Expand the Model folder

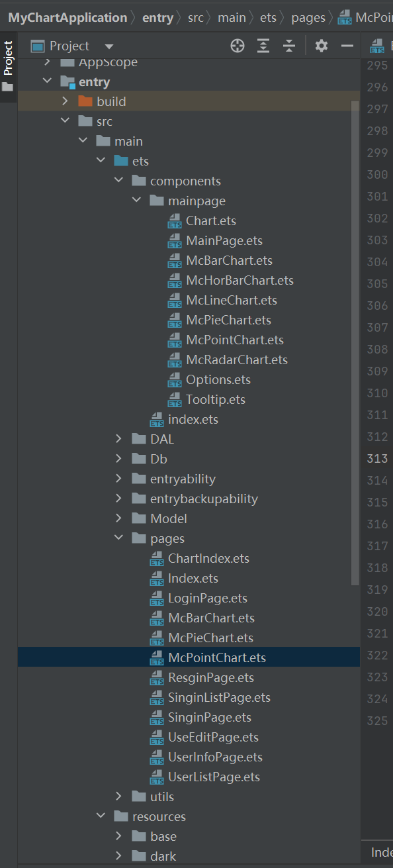[118, 518]
